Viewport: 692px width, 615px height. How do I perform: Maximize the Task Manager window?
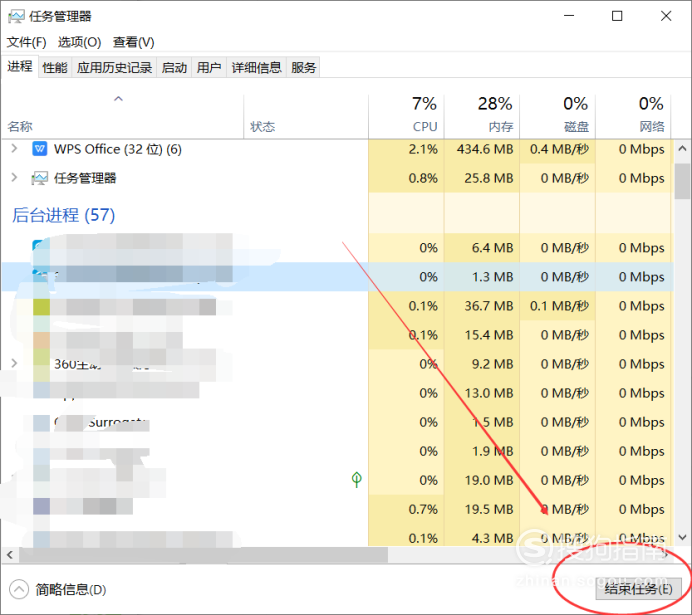point(617,16)
